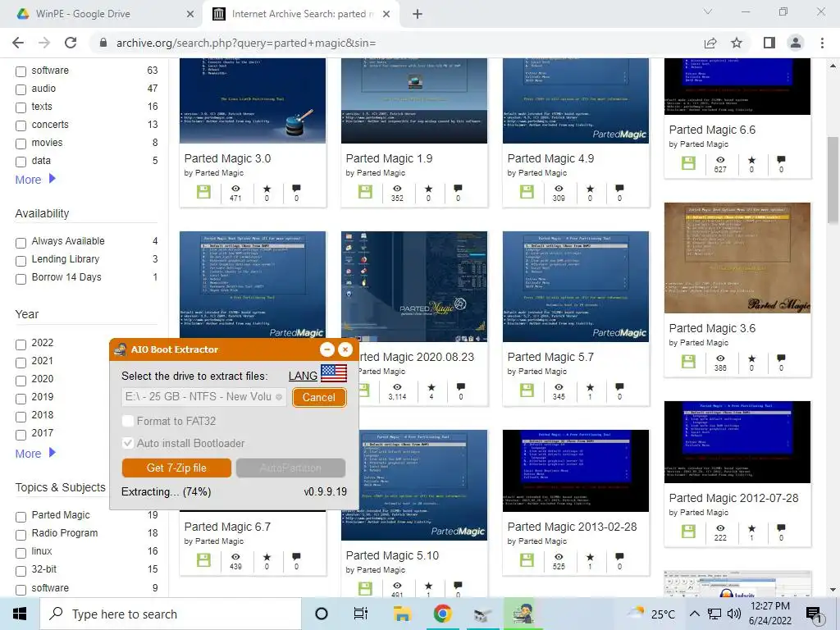
Task: Click the archive.org URL address bar
Action: pos(246,43)
